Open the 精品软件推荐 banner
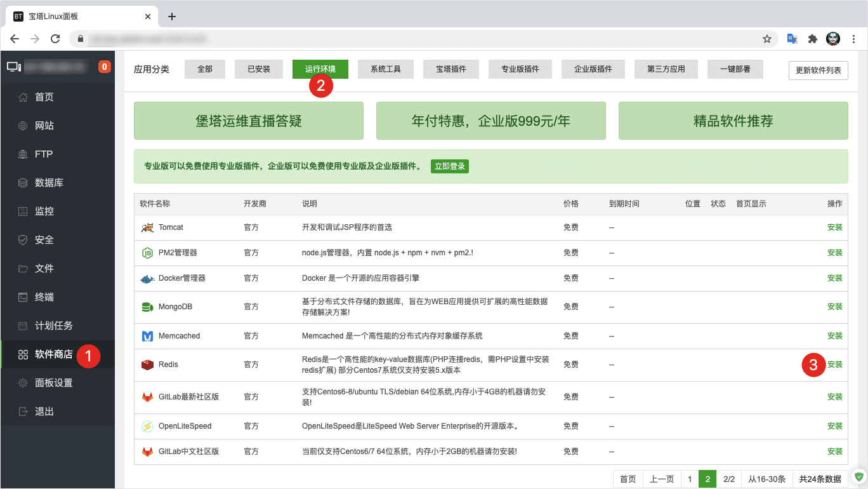Image resolution: width=868 pixels, height=489 pixels. click(x=733, y=121)
